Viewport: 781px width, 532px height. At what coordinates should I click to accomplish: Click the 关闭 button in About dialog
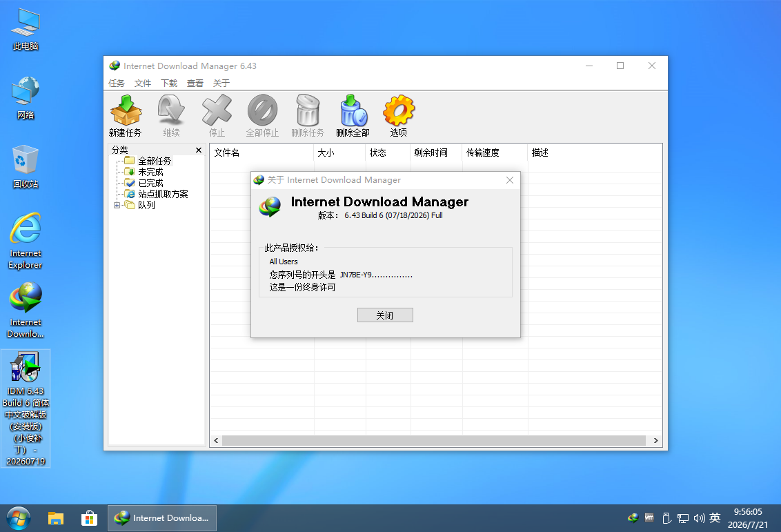385,315
